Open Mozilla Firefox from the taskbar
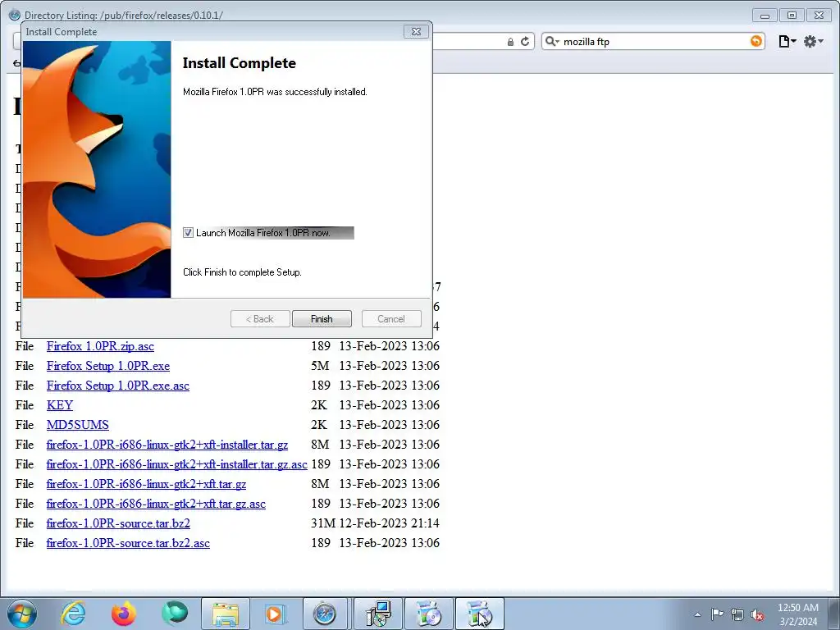 124,614
